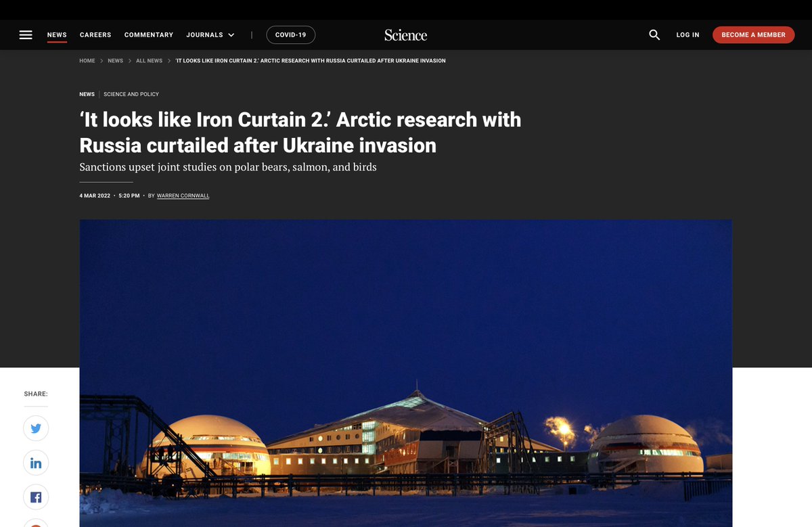Click the NEWS category label above the headline
812x527 pixels.
tap(87, 94)
